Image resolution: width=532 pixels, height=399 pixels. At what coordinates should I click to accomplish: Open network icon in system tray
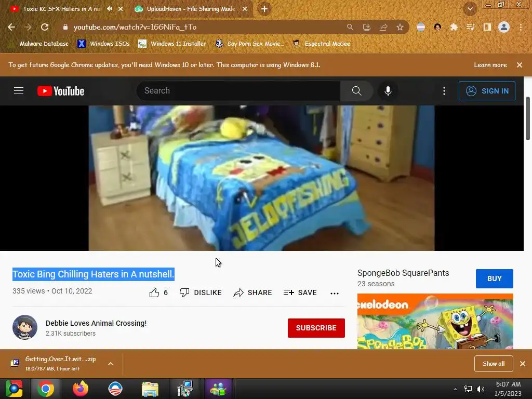[468, 389]
